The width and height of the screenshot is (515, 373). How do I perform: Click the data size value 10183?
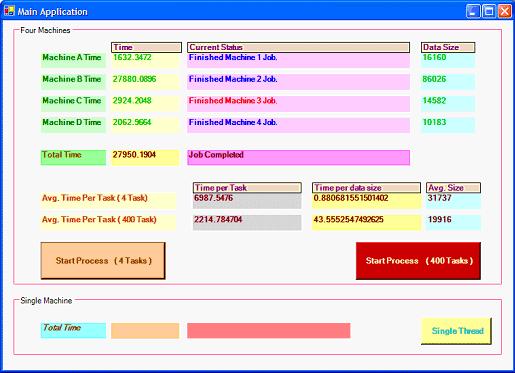click(x=448, y=125)
